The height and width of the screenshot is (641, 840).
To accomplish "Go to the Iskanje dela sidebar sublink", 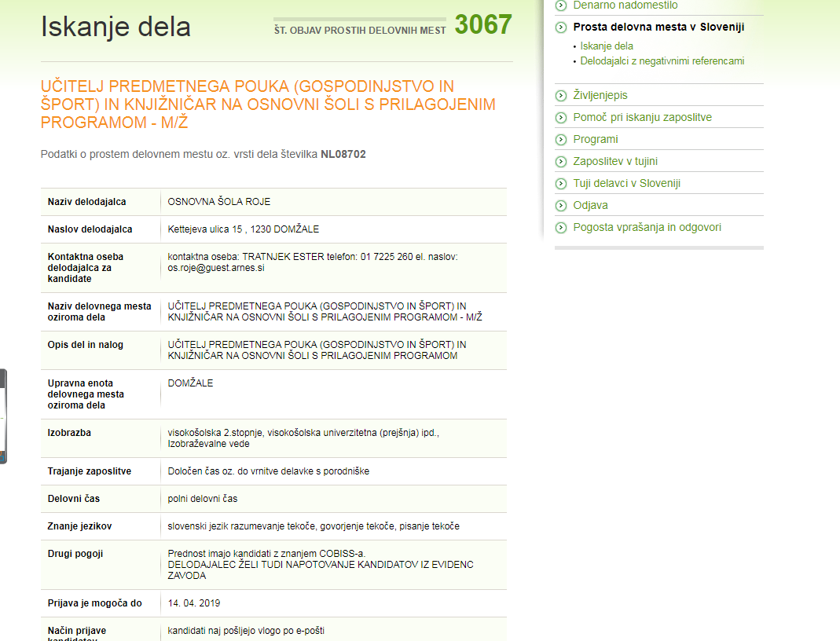I will pyautogui.click(x=607, y=46).
